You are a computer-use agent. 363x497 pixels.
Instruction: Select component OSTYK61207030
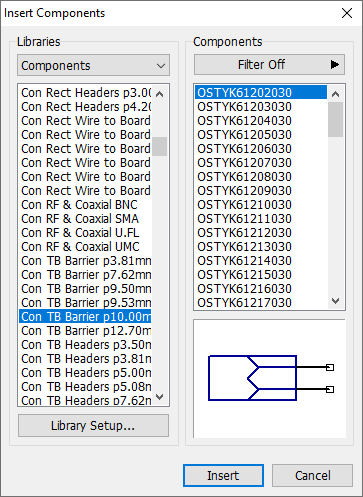(261, 163)
